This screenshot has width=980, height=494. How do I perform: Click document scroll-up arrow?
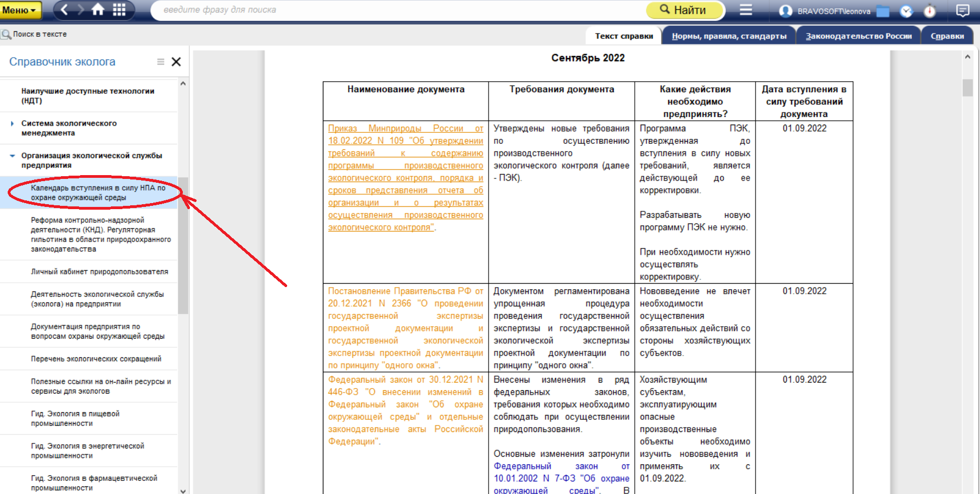pos(967,57)
